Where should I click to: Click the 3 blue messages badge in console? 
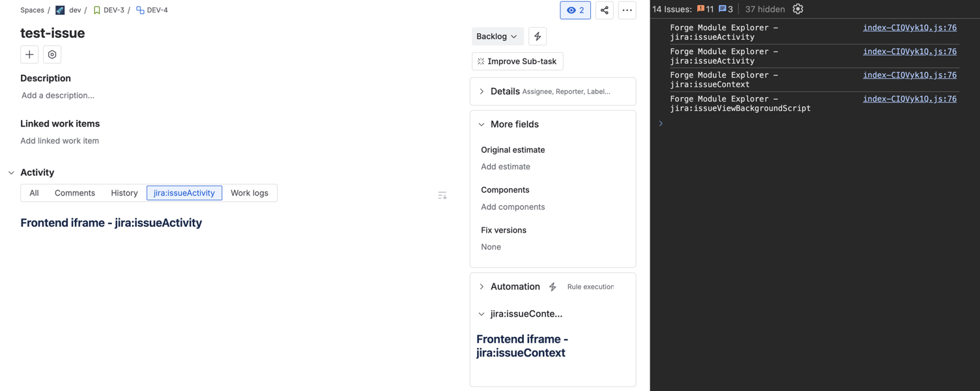pos(726,9)
